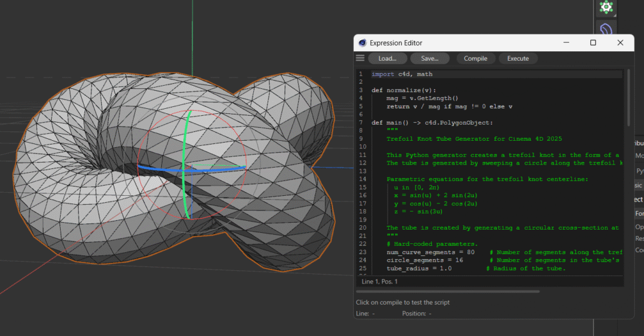Viewport: 644px width, 336px height.
Task: Run the script with Execute
Action: (518, 58)
